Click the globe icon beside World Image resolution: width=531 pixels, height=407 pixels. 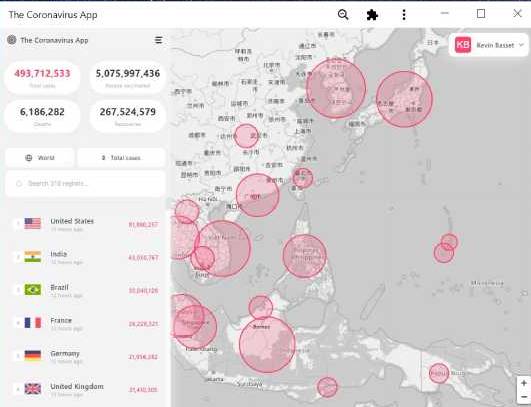pyautogui.click(x=29, y=158)
